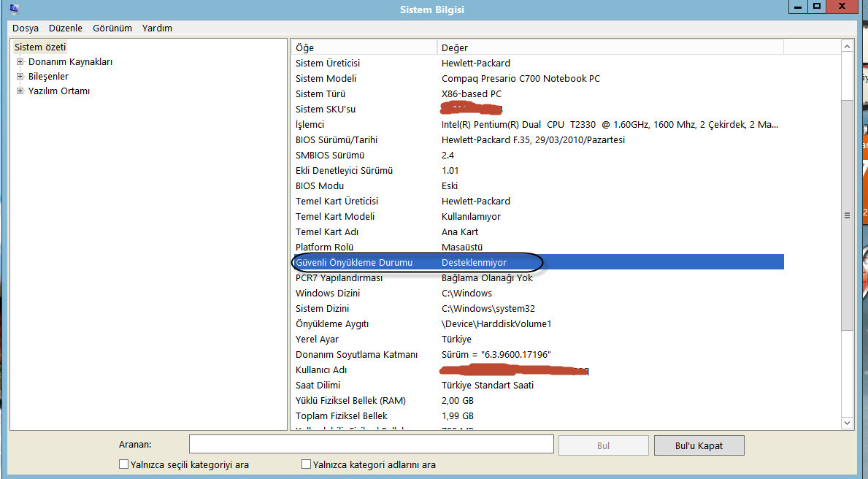Screen dimensions: 868x479
Task: Select the İşlemci row
Action: (537, 125)
